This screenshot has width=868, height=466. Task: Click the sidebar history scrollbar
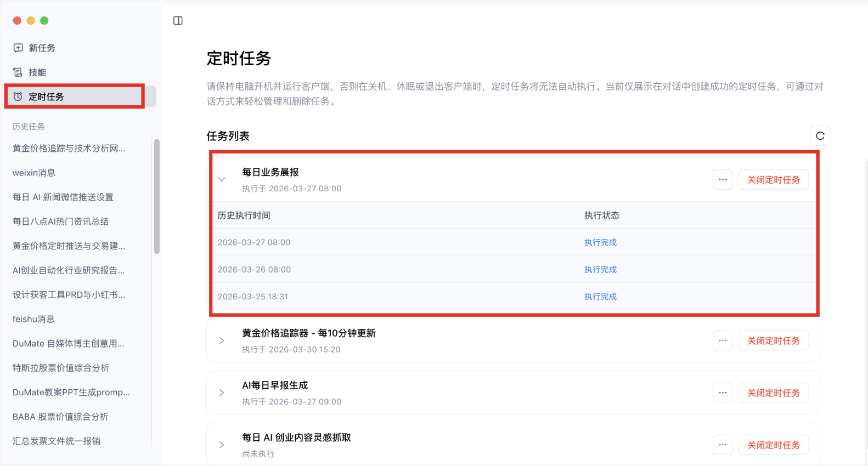coord(157,196)
